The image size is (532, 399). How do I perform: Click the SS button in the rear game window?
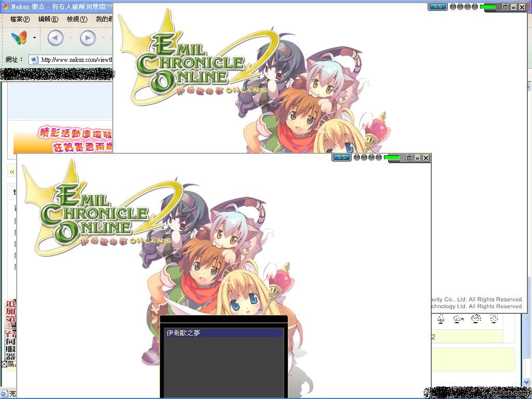(x=437, y=7)
